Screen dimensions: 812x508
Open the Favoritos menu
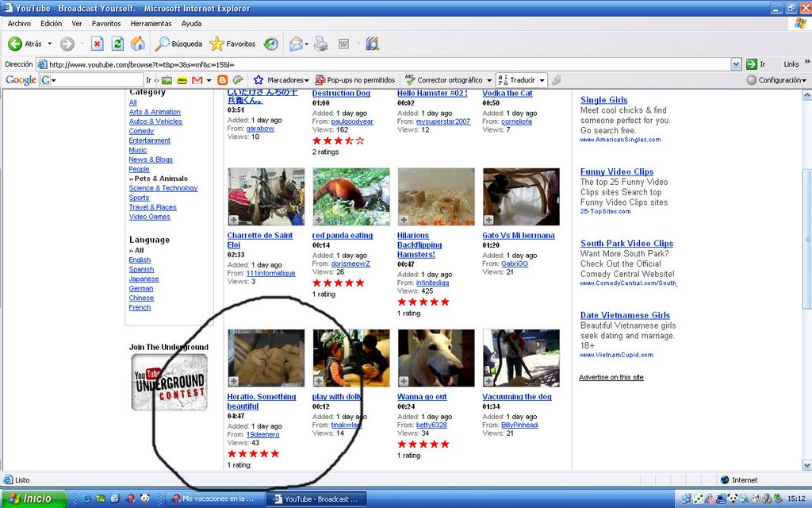106,24
